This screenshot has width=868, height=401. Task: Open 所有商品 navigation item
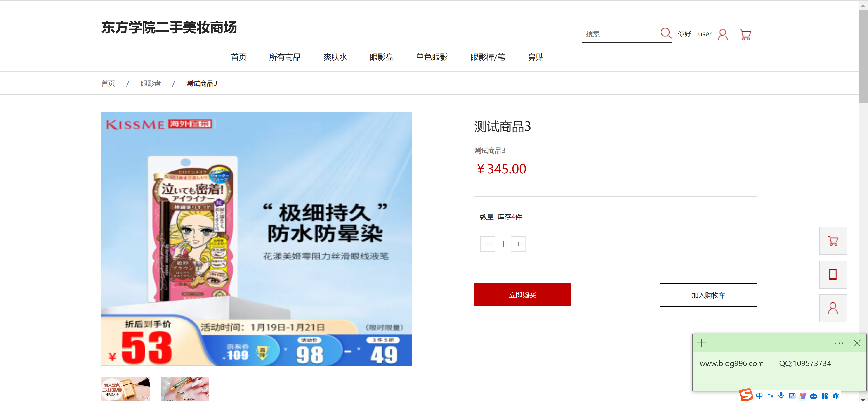[285, 57]
